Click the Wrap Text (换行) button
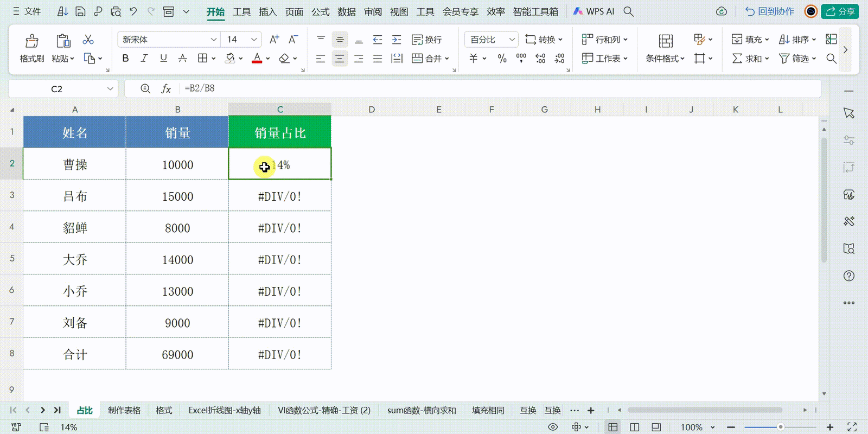Viewport: 868px width, 434px height. click(427, 40)
